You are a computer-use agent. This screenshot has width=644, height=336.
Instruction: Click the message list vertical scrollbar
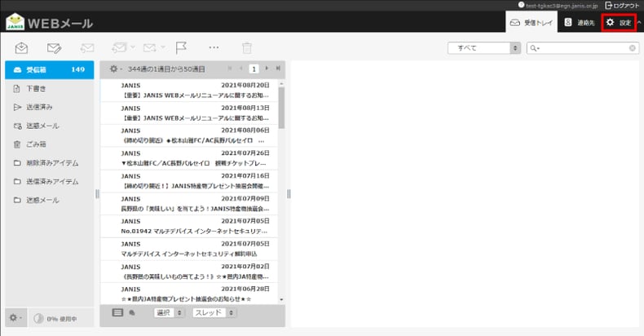281,192
